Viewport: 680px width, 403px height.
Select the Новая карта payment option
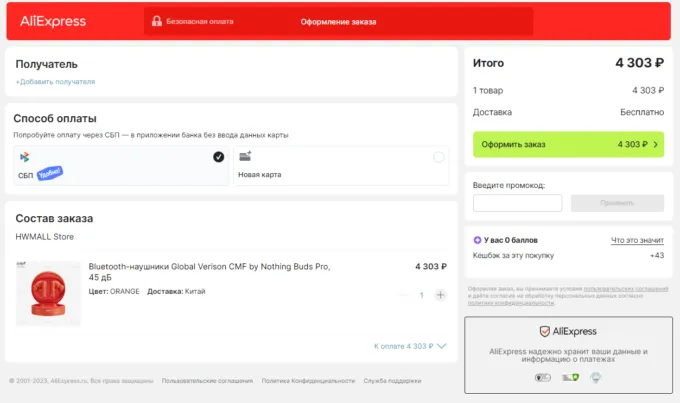click(340, 165)
